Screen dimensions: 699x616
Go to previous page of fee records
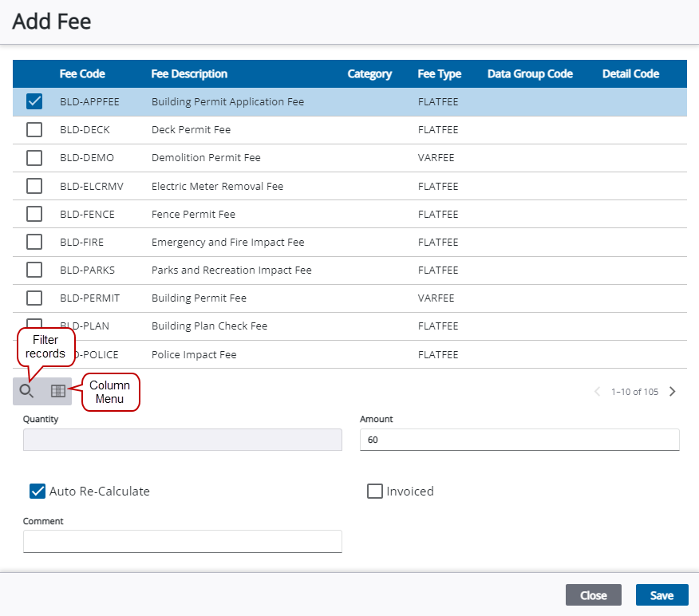click(598, 392)
